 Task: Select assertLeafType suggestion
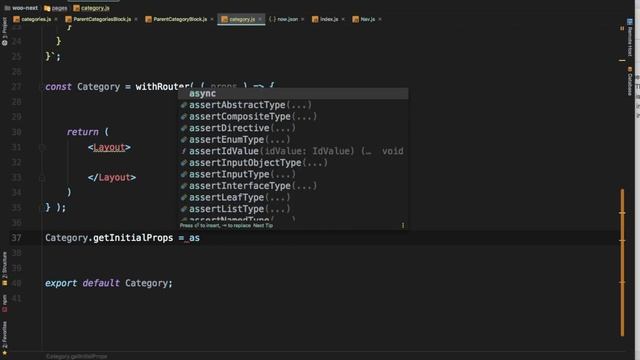pos(293,197)
